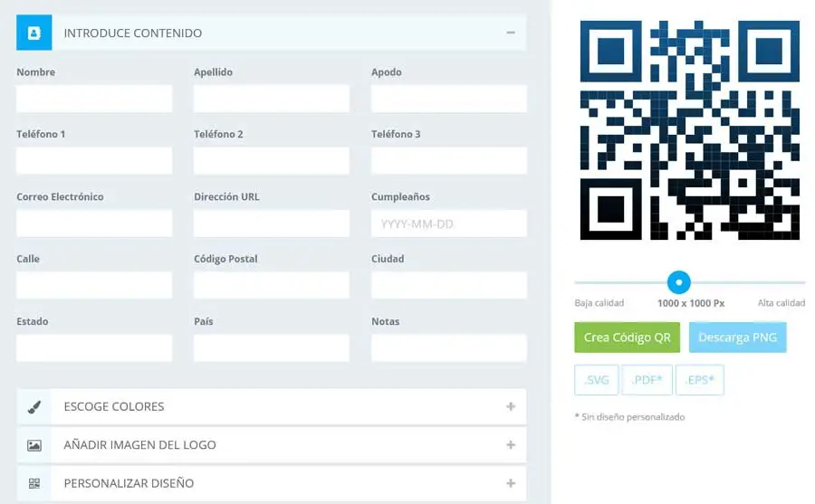Click the generated QR code preview image
Viewport: 815px width, 504px height.
point(690,130)
